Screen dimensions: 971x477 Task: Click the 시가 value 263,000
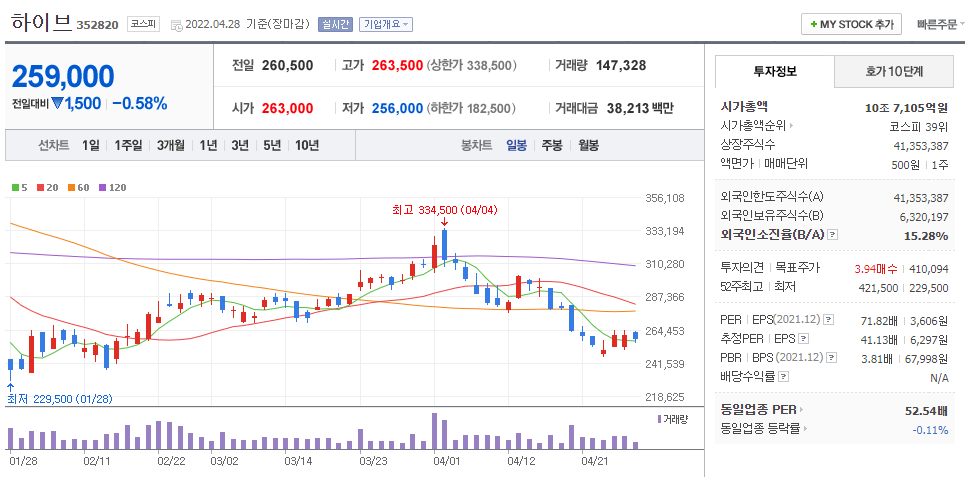tap(287, 108)
